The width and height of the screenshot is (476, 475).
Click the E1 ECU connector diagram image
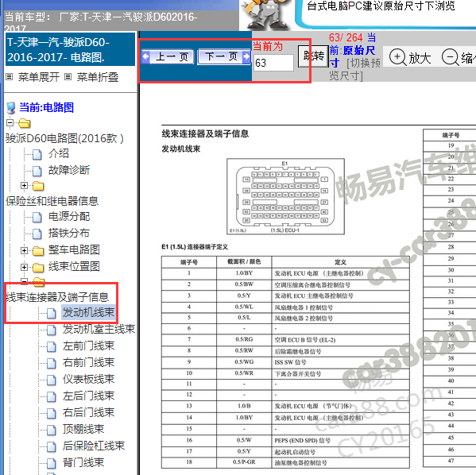(x=285, y=196)
